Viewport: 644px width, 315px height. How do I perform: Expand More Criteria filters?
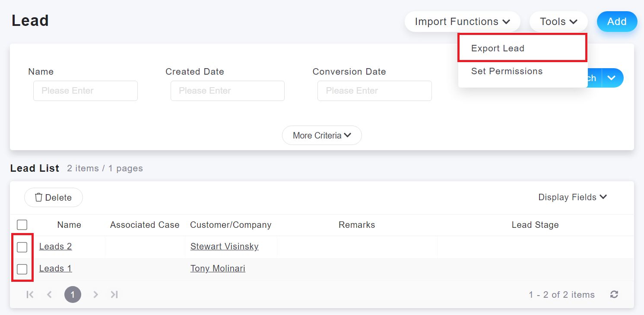[322, 135]
